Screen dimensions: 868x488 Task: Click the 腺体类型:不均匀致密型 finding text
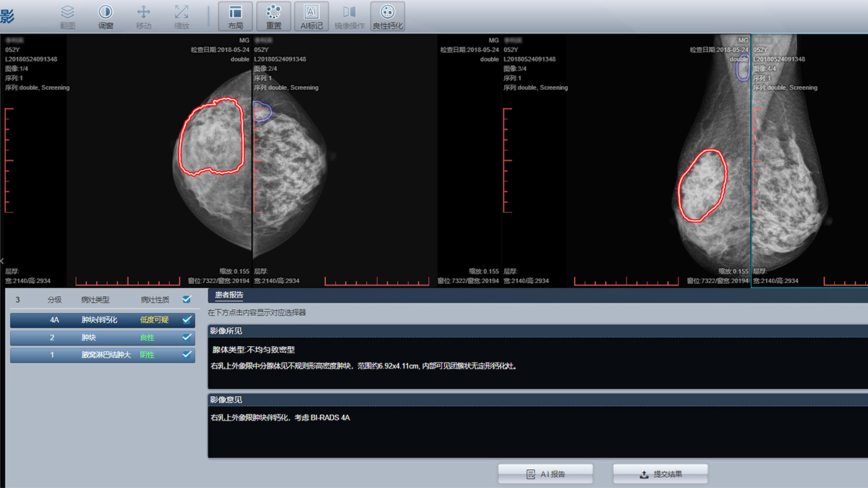click(253, 350)
